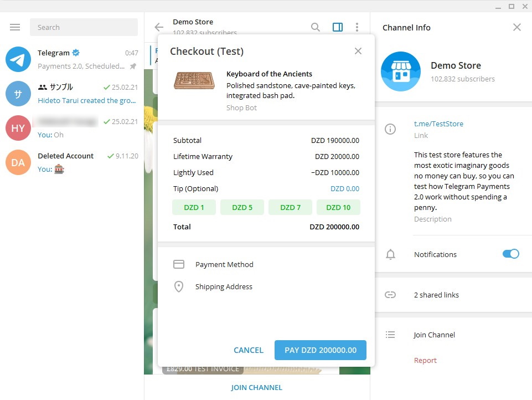
Task: Click the back arrow in the chat header
Action: (159, 27)
